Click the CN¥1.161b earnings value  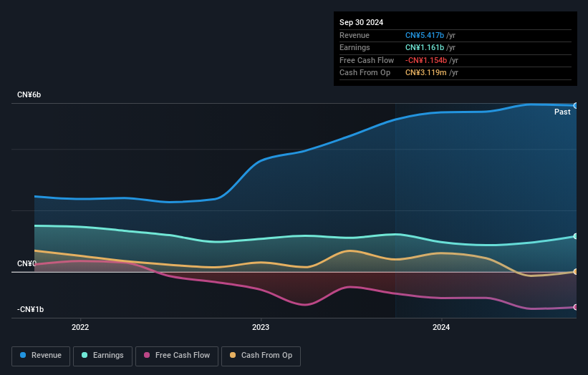coord(425,47)
